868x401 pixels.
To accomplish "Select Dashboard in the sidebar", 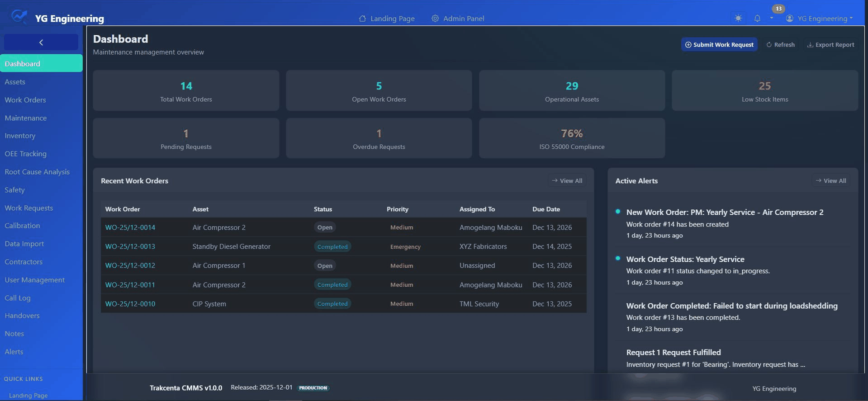I will 41,63.
